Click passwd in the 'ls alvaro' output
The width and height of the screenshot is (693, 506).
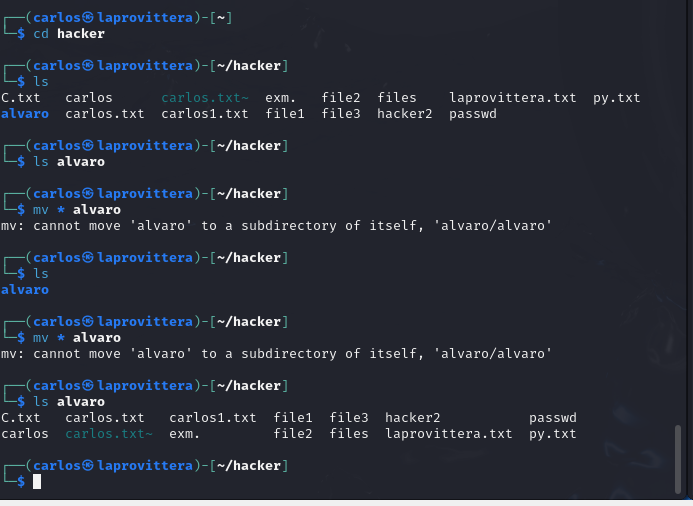[x=552, y=418]
